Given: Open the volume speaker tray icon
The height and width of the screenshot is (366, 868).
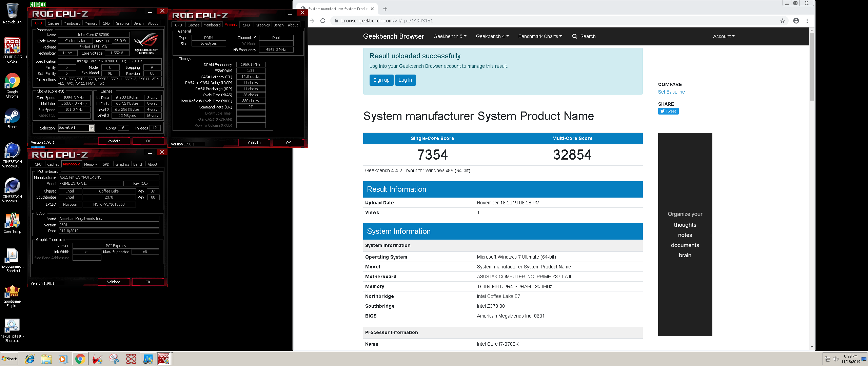Looking at the screenshot, I should (836, 359).
